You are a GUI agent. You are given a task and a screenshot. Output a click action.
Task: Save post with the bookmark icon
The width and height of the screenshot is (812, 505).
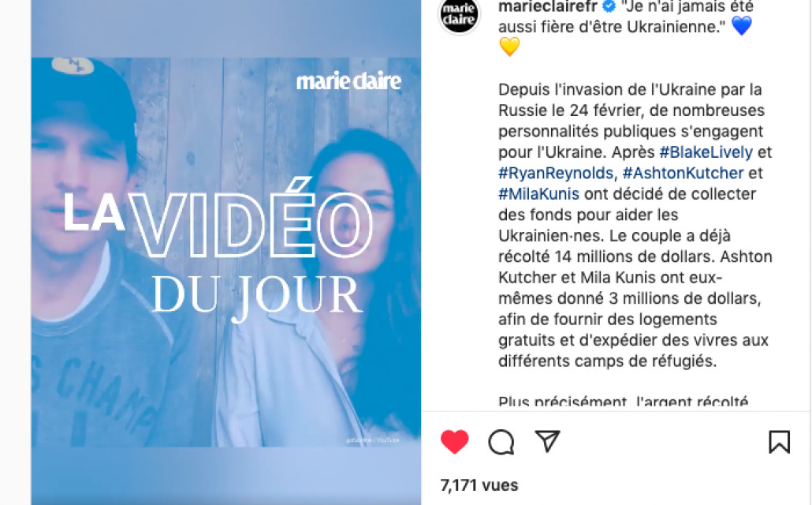tap(779, 442)
